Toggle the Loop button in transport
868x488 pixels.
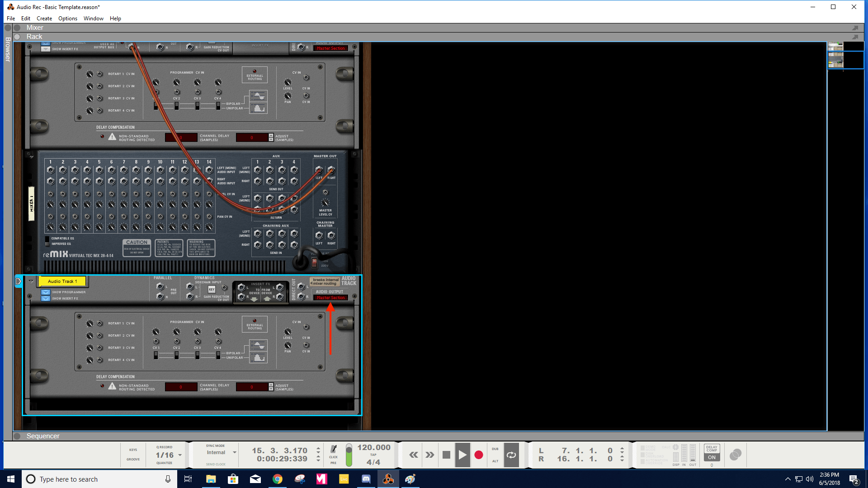(511, 455)
